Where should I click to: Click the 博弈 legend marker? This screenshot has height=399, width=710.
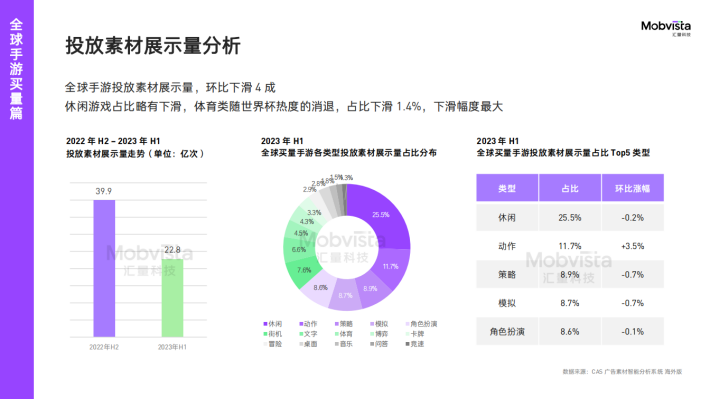point(372,334)
